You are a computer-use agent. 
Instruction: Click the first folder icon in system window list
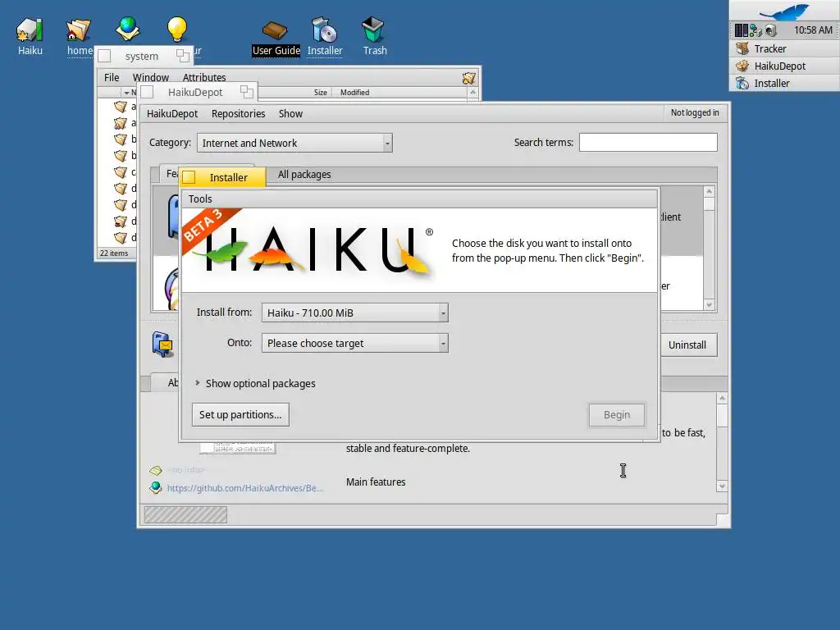(x=121, y=107)
